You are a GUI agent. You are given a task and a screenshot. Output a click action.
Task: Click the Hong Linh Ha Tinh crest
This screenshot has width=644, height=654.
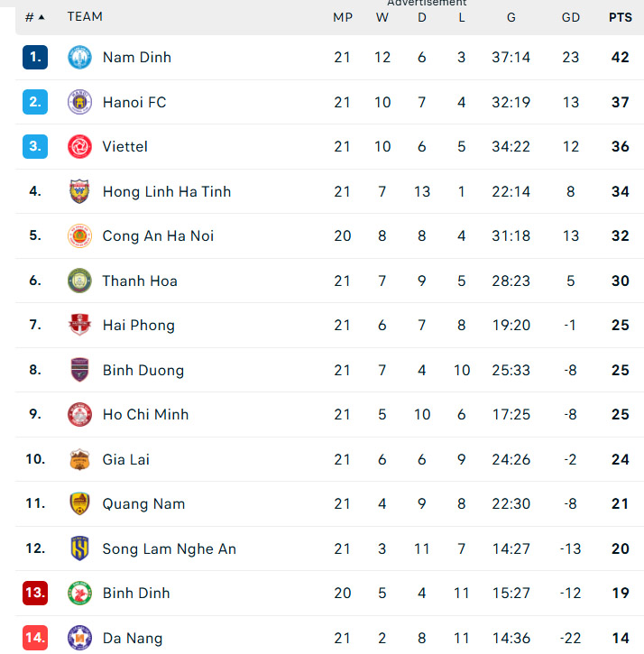tap(79, 191)
